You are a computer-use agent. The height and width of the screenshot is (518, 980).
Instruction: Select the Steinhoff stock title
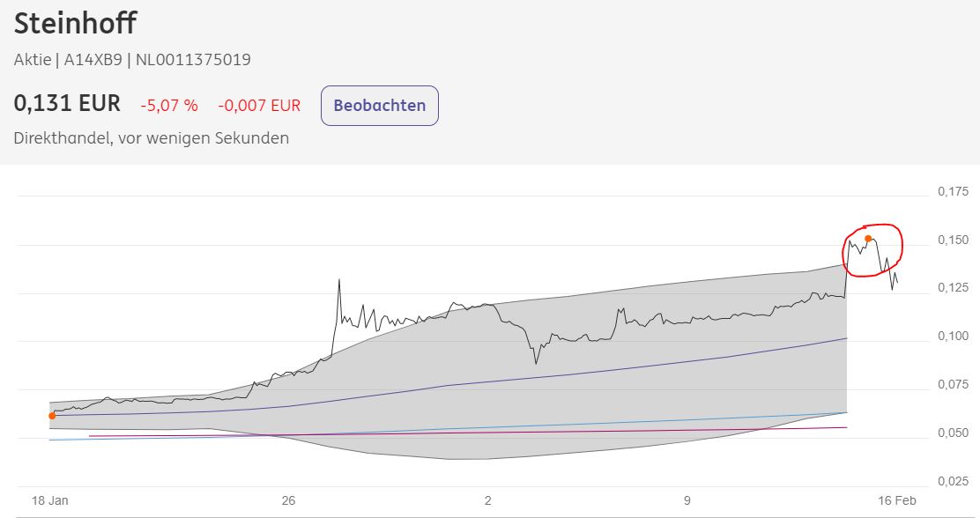pos(74,24)
